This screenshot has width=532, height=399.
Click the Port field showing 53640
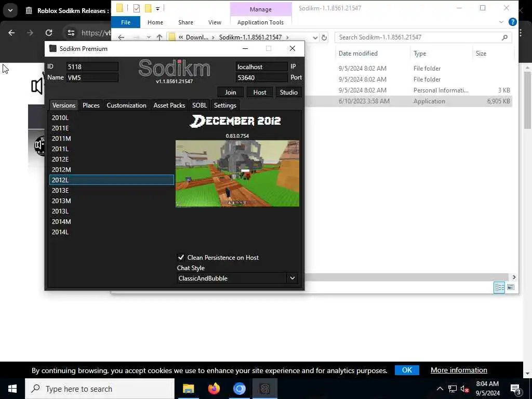pyautogui.click(x=262, y=77)
